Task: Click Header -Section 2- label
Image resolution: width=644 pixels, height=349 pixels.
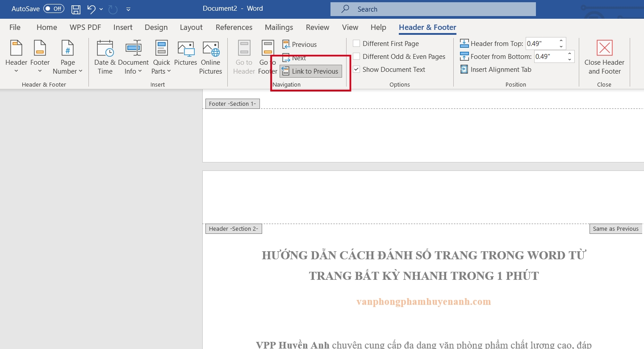Action: [234, 229]
